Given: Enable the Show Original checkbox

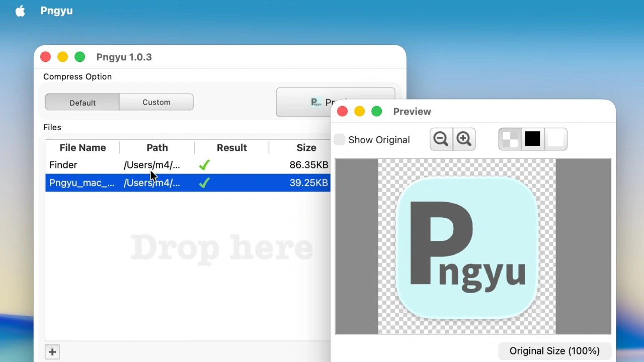Looking at the screenshot, I should click(x=340, y=140).
